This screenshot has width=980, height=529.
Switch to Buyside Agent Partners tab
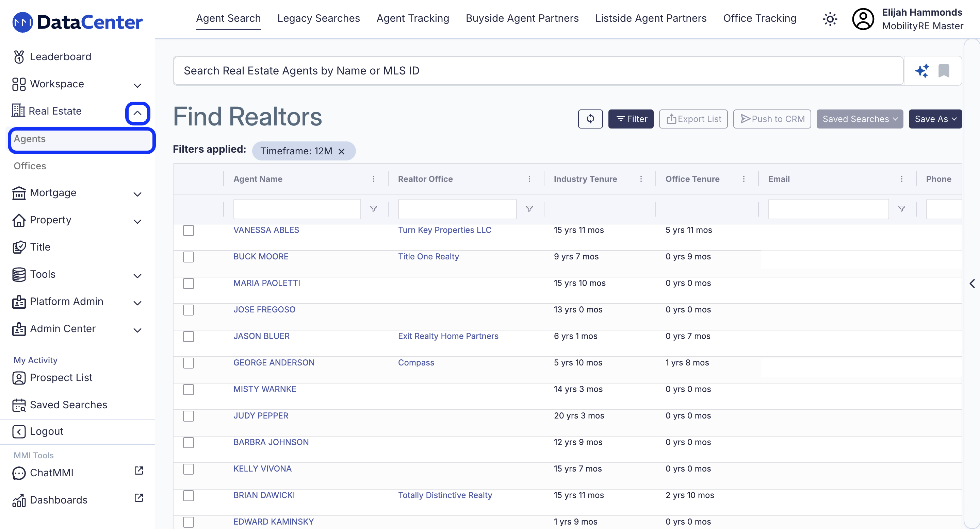pos(522,18)
